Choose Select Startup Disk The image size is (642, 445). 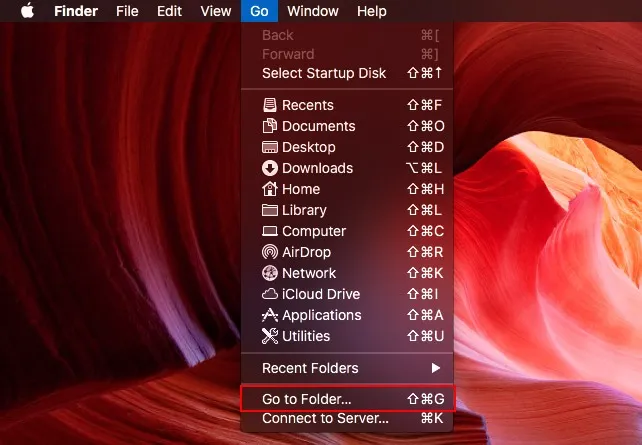click(347, 73)
